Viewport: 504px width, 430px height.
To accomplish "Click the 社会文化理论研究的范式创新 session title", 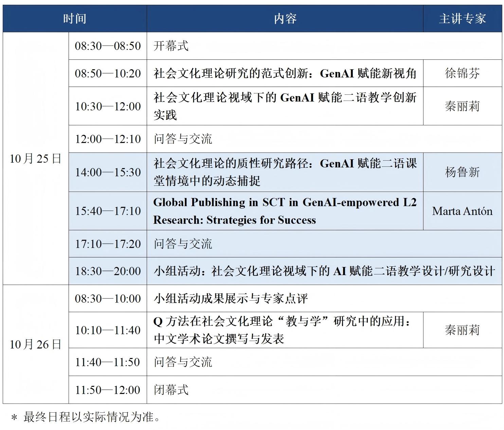I will (285, 73).
